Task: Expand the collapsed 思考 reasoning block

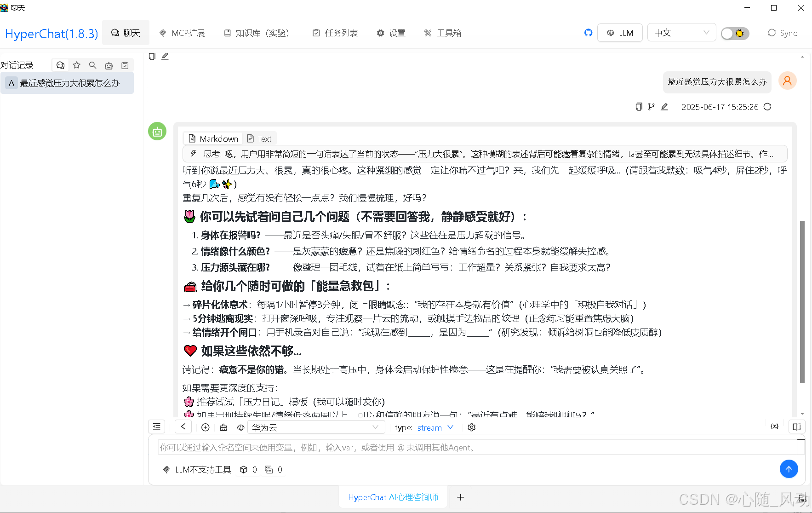Action: (x=485, y=154)
